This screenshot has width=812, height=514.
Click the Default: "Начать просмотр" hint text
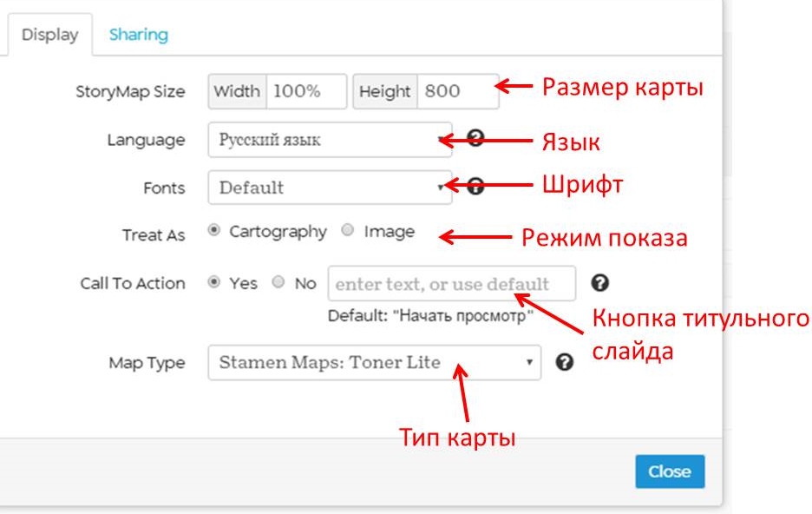(430, 315)
